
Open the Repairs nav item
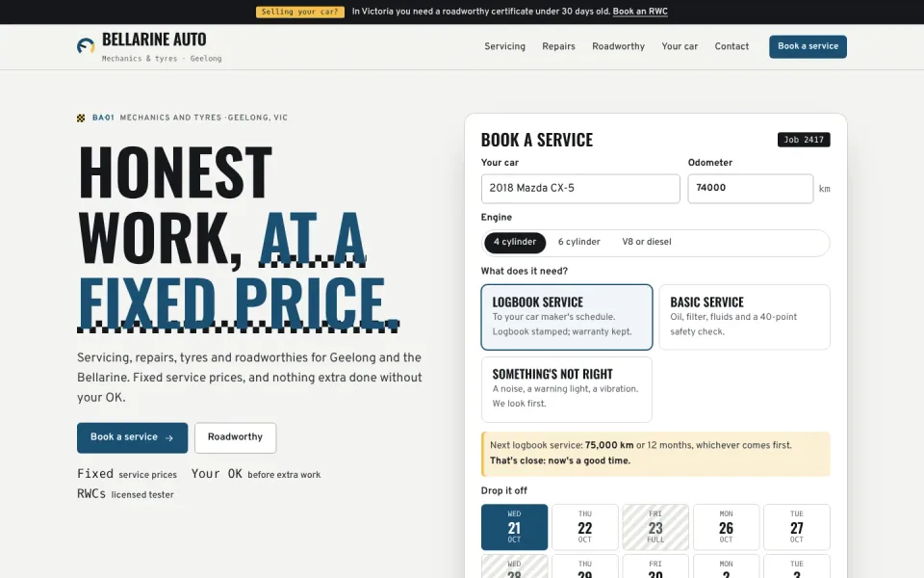click(558, 46)
